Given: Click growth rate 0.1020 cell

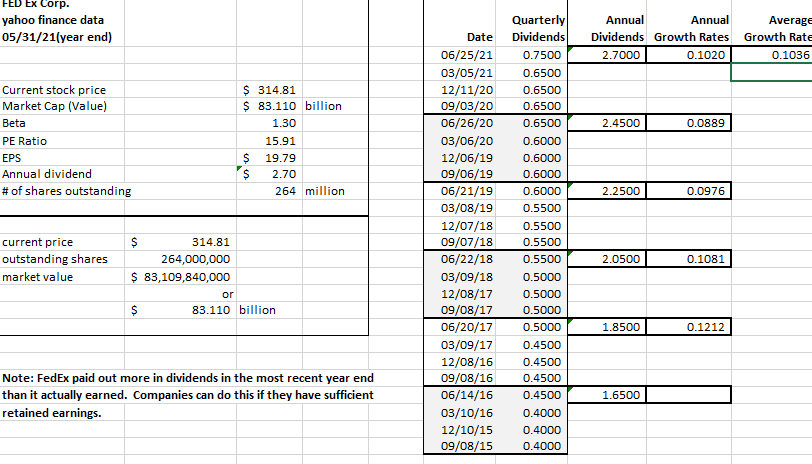Looking at the screenshot, I should click(x=689, y=54).
